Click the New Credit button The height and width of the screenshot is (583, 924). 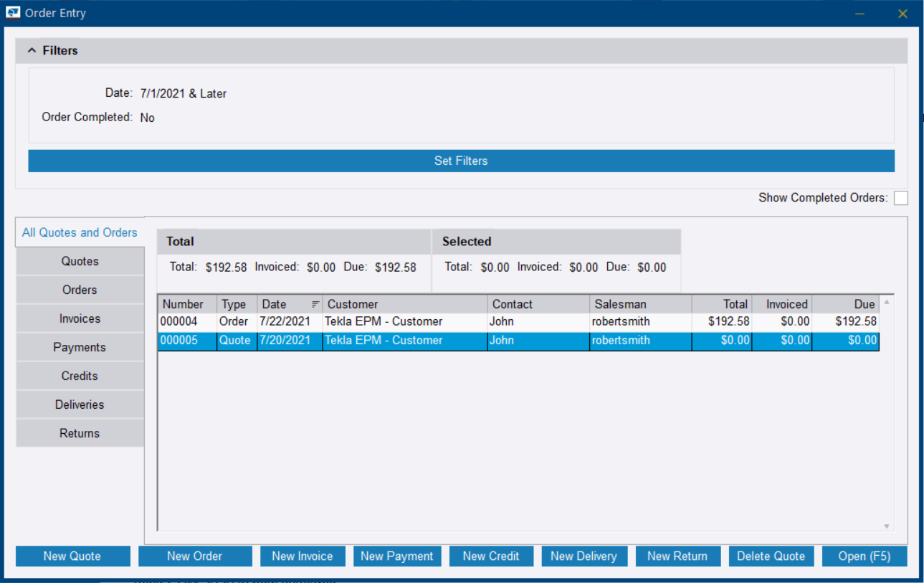[x=491, y=556]
